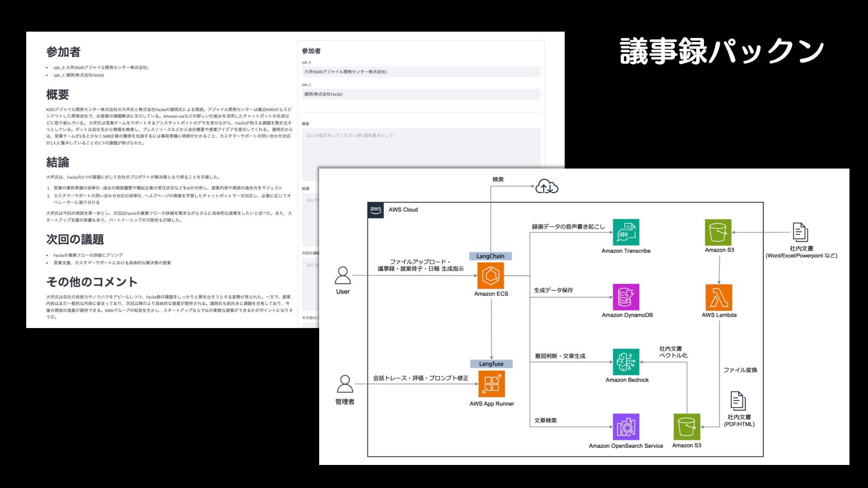This screenshot has height=488, width=868.
Task: Click the spk_0 participant name field
Action: [x=421, y=72]
